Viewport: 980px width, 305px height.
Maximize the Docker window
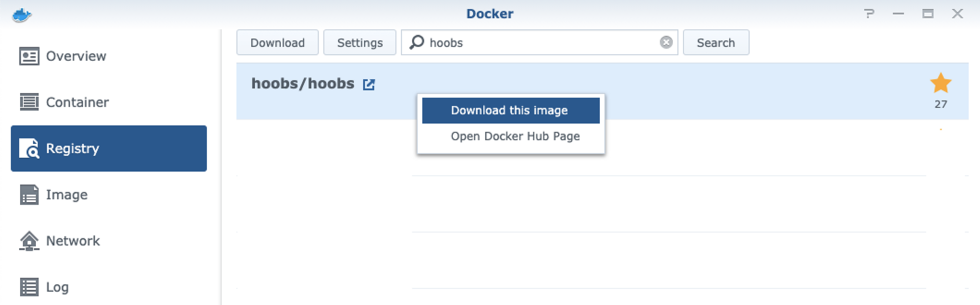[x=928, y=14]
